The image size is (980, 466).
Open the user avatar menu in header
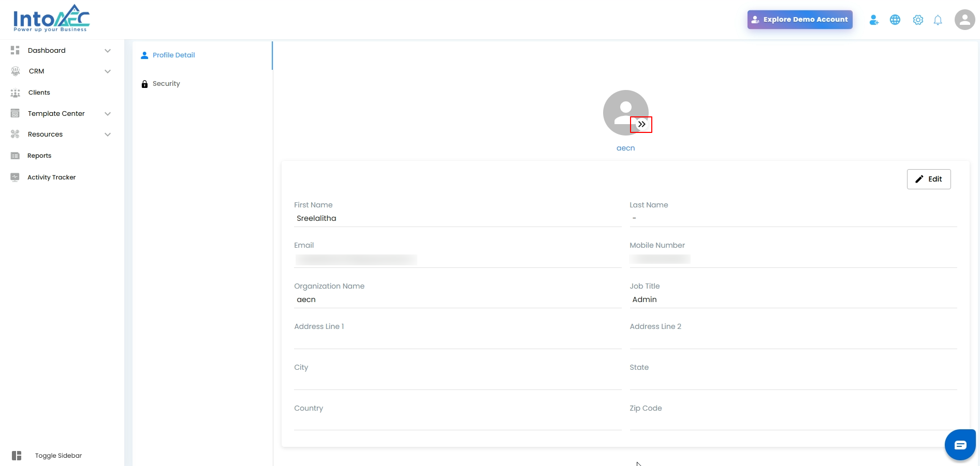point(965,20)
